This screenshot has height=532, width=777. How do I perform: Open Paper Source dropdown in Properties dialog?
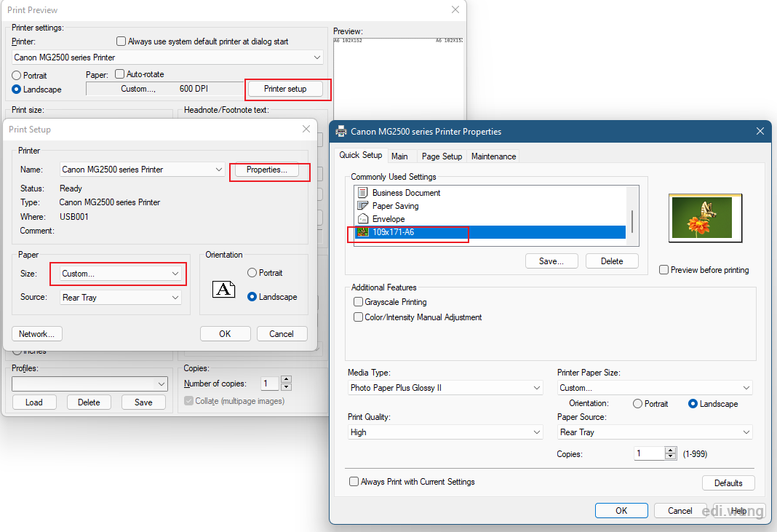[655, 432]
